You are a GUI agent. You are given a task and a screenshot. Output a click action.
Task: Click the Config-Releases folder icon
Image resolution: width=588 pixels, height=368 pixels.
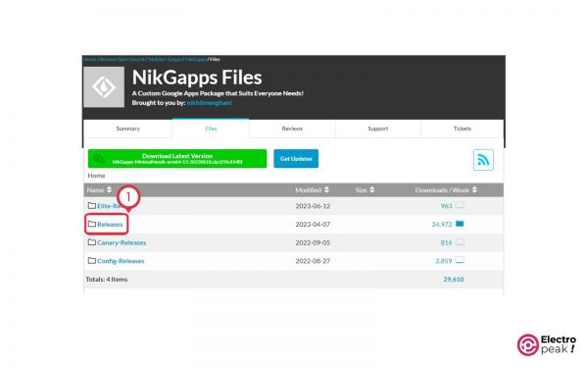click(x=92, y=261)
